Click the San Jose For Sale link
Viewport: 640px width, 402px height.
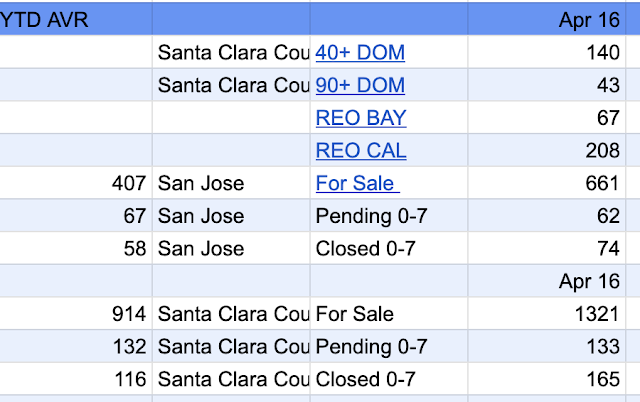[x=358, y=183]
